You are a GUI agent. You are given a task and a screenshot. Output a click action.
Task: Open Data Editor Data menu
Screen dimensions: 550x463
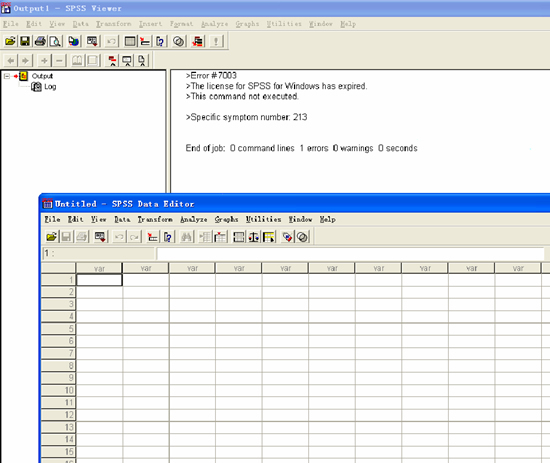pyautogui.click(x=122, y=220)
